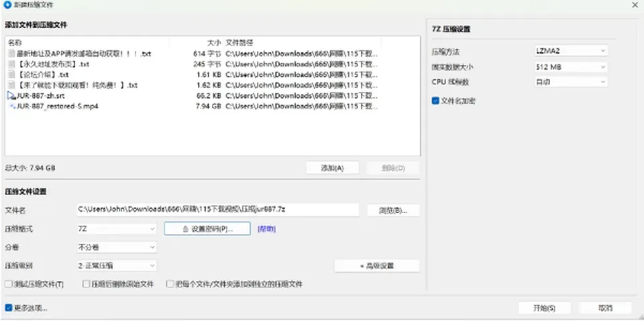Click the file icon of 【来了就能下载和观看】.txt
The width and height of the screenshot is (644, 321).
click(11, 85)
